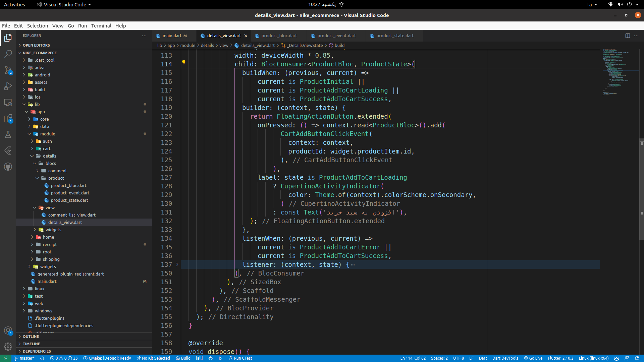Expand the OUTLINE section
Image resolution: width=644 pixels, height=362 pixels.
[84, 337]
